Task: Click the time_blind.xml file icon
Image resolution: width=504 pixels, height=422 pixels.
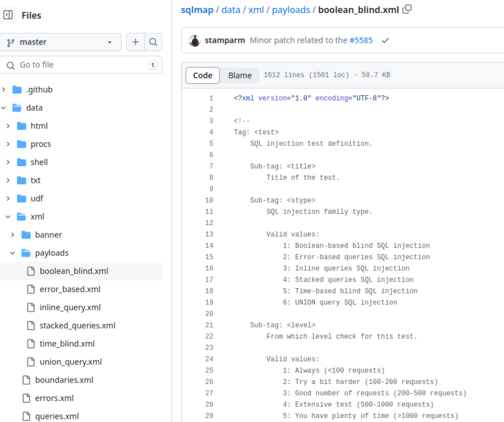Action: pyautogui.click(x=31, y=344)
